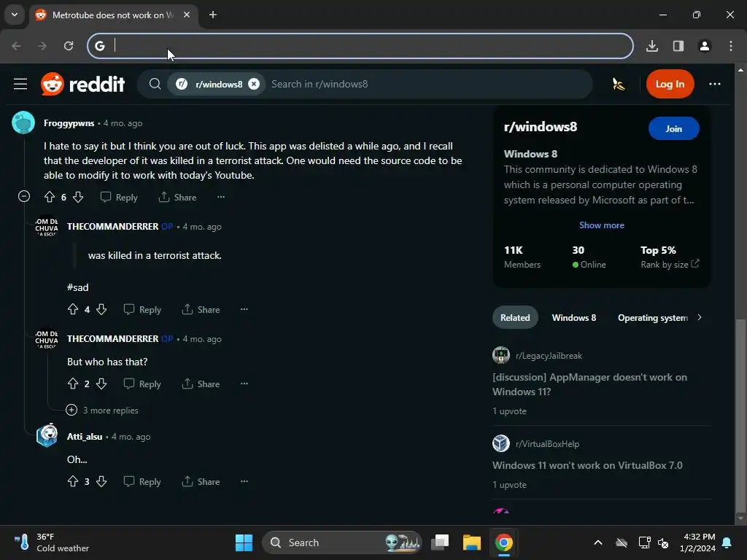
Task: Reply to Froggypwns' comment
Action: (119, 197)
